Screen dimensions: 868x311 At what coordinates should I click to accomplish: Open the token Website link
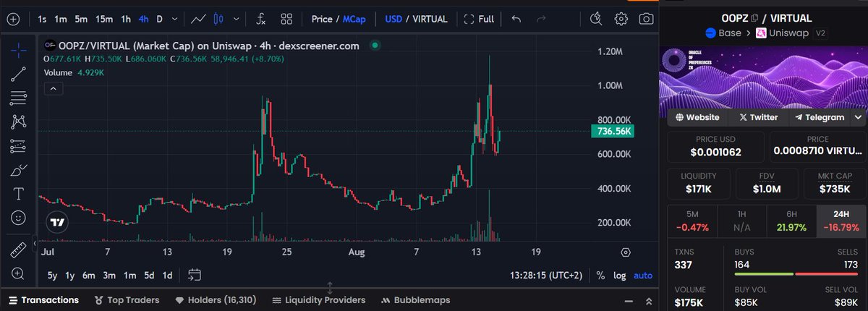point(697,117)
